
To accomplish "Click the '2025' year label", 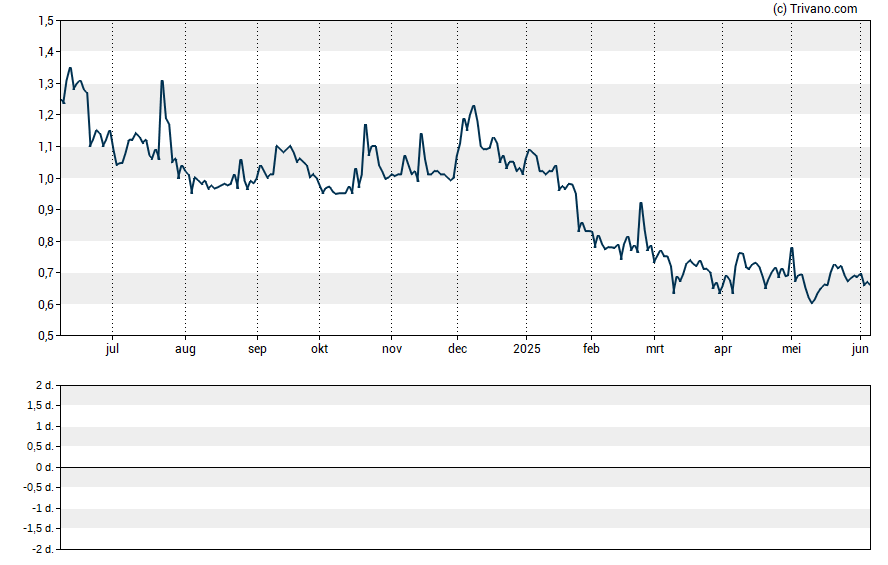I will click(527, 349).
